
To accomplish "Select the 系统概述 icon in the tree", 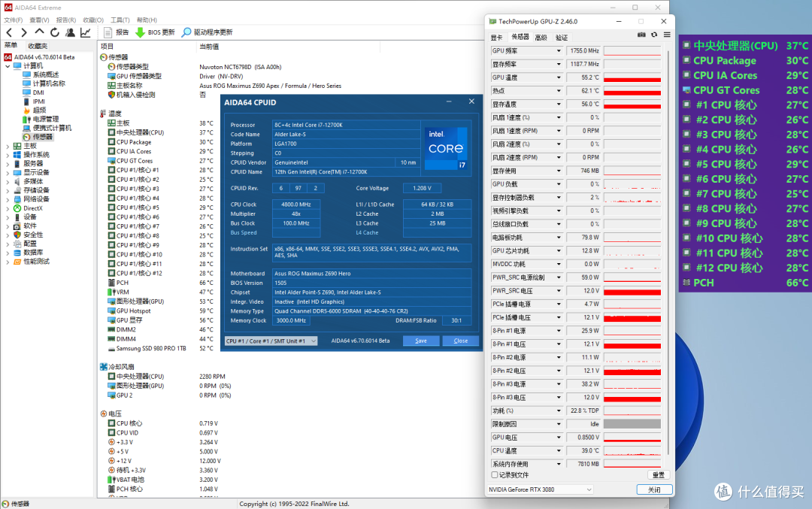I will pos(27,74).
